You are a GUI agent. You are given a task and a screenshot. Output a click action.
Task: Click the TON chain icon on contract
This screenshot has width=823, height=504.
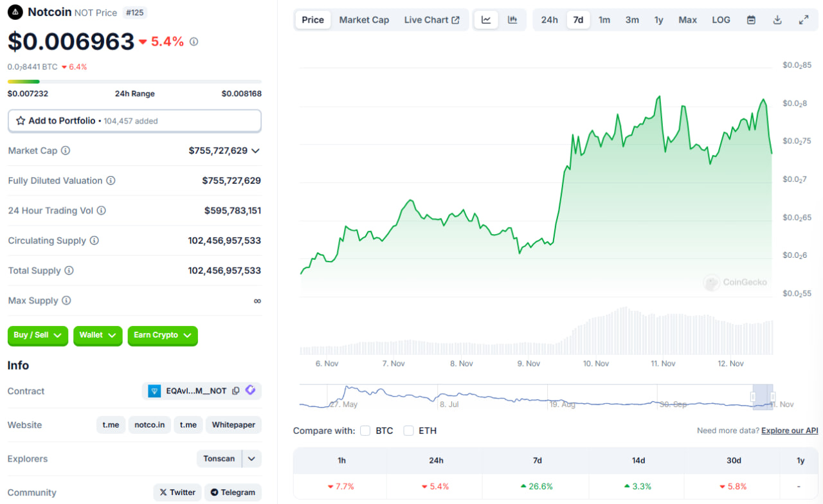[x=154, y=391]
